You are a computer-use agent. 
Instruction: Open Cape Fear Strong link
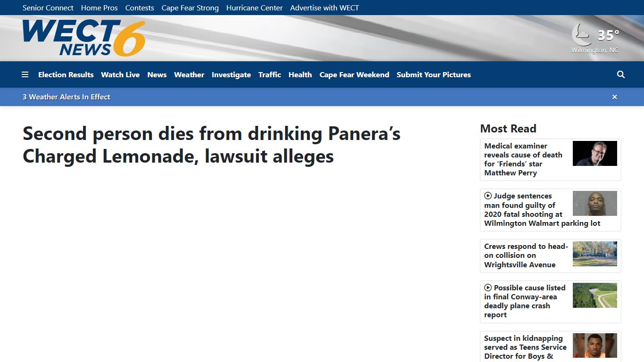click(190, 8)
